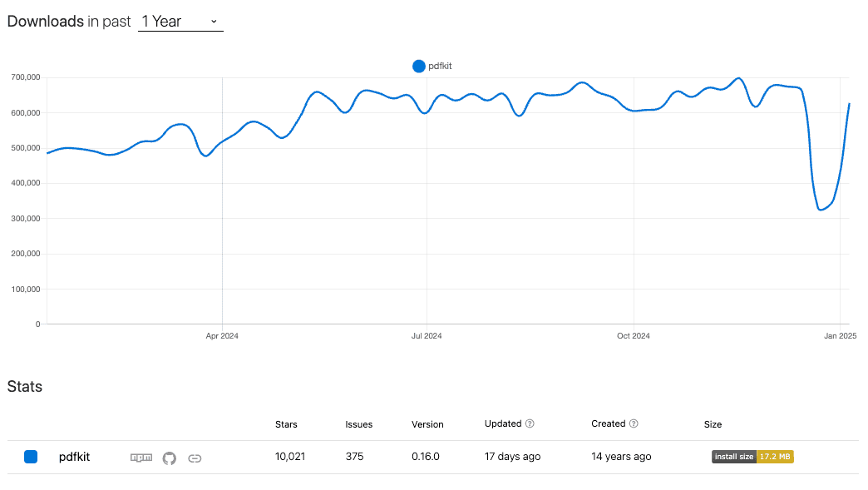
Task: Click the '0.16.0' version number
Action: [x=425, y=456]
